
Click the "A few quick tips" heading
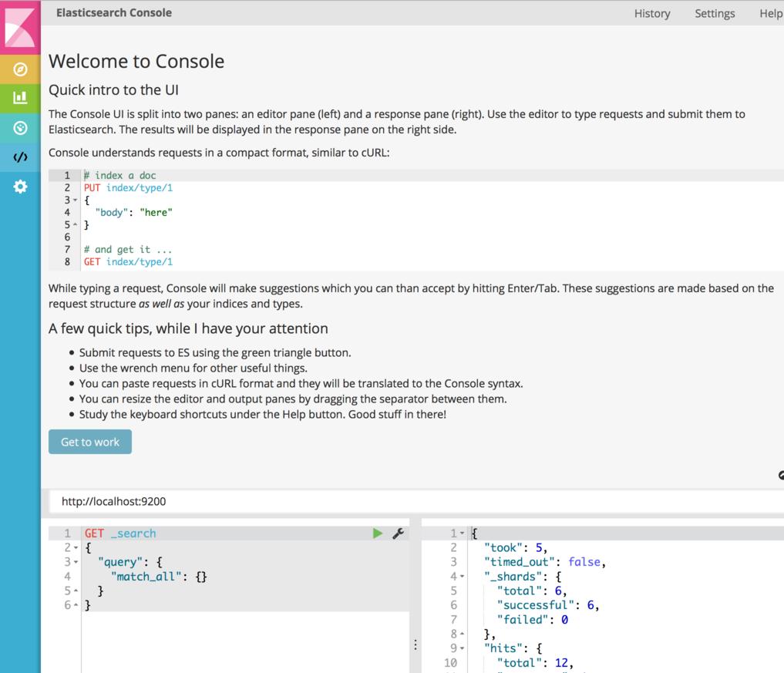[188, 328]
